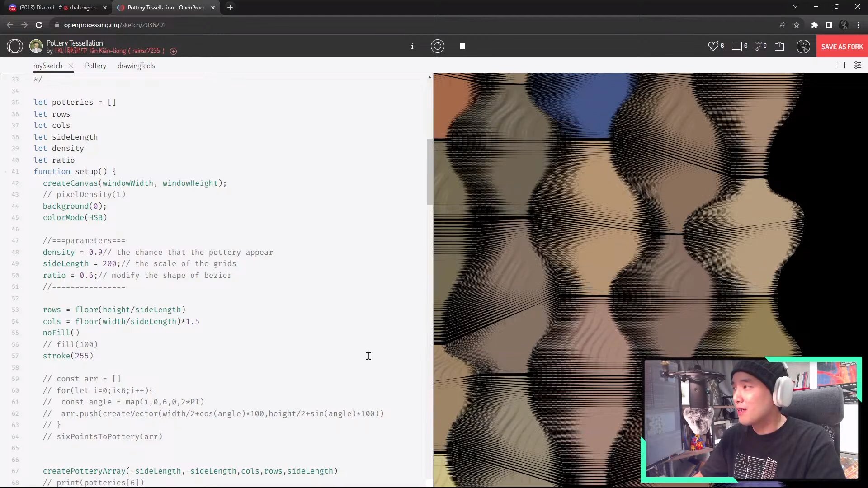The image size is (868, 488).
Task: Click the 'colorMode(HSB)' code line
Action: coord(75,218)
